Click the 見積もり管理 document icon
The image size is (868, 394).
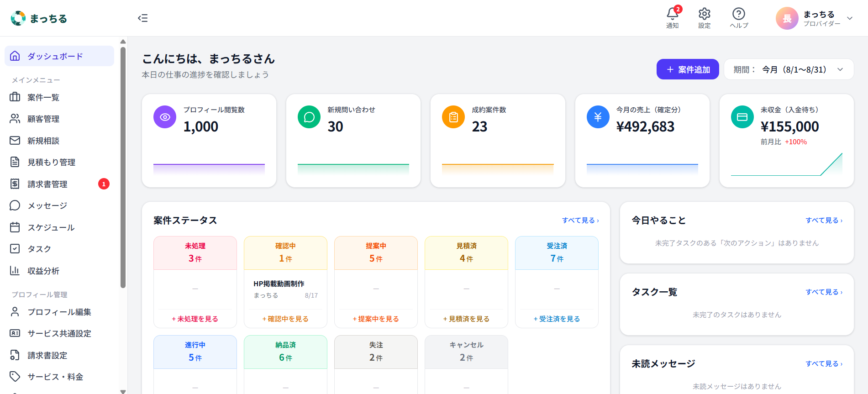pos(15,162)
